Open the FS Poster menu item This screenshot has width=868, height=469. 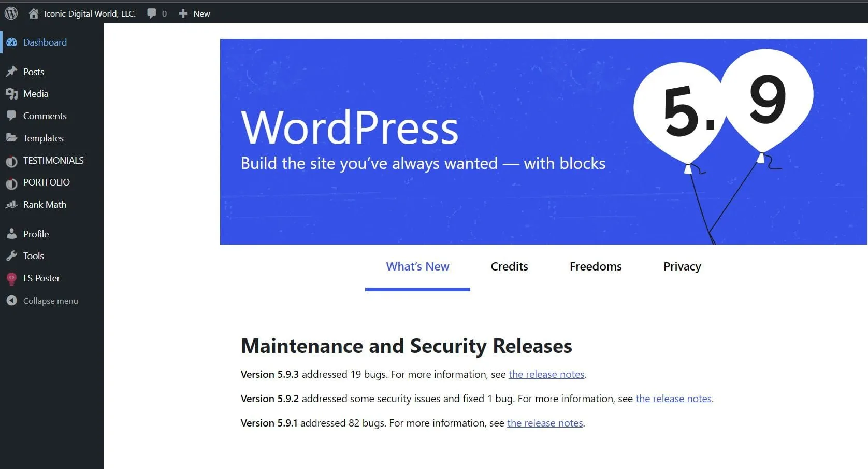pyautogui.click(x=41, y=278)
